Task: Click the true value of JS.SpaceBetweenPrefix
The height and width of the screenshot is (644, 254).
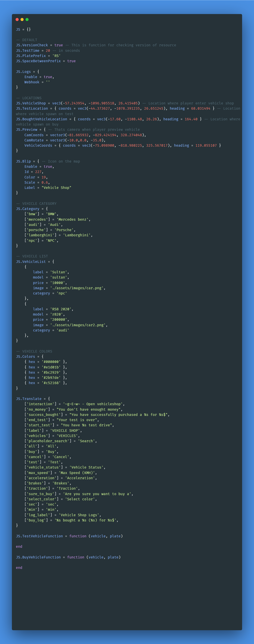Action: [x=71, y=61]
